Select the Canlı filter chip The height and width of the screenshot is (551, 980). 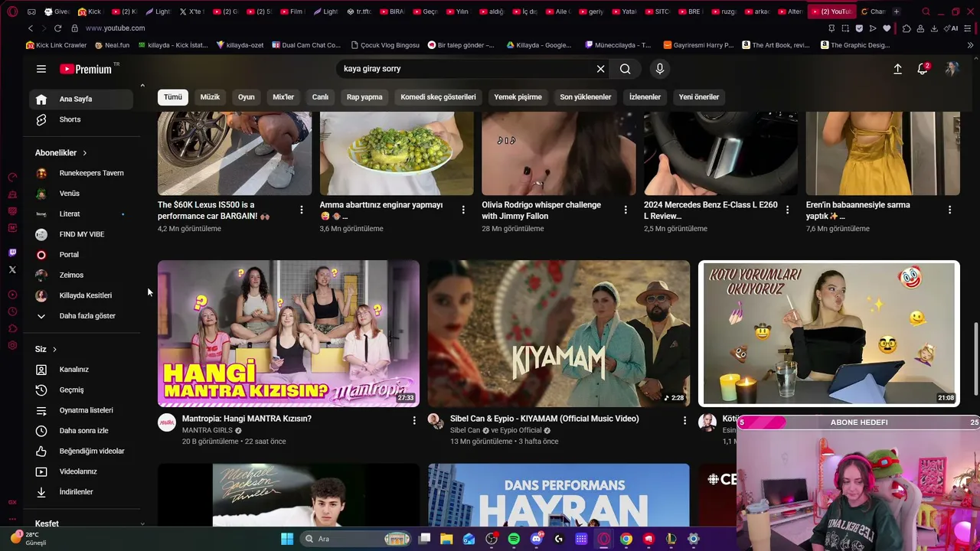point(320,97)
